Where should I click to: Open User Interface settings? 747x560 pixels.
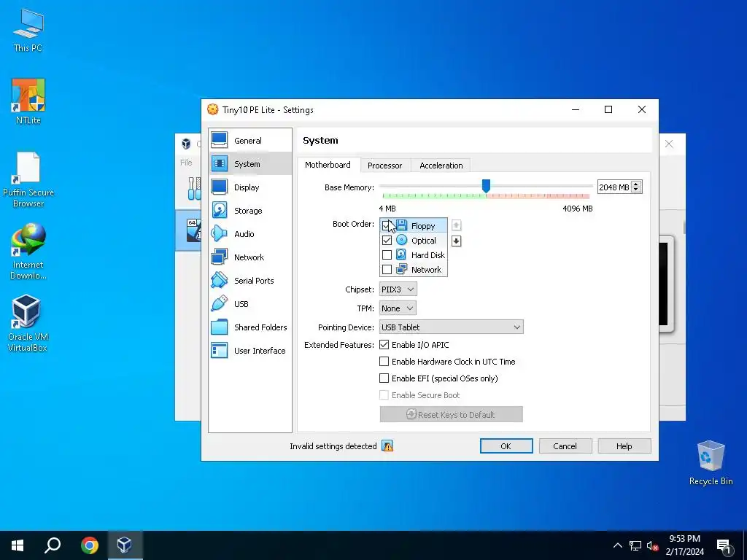pyautogui.click(x=249, y=351)
